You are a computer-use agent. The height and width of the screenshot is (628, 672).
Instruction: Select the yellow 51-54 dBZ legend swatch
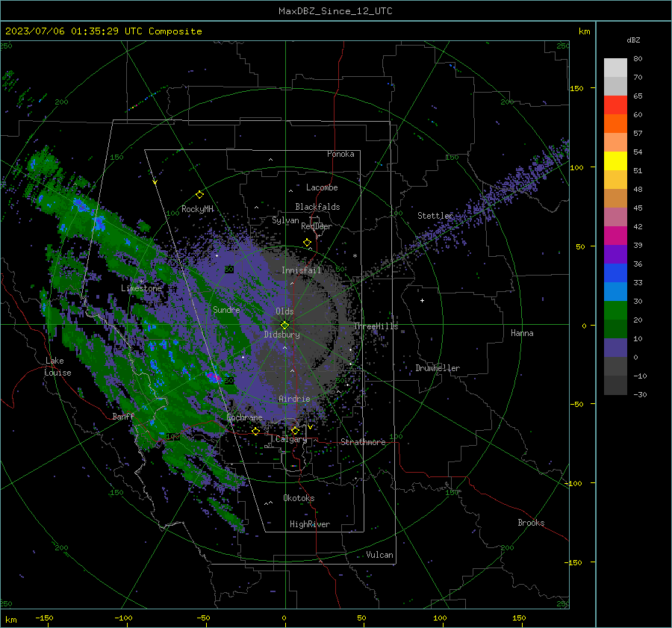coord(615,161)
